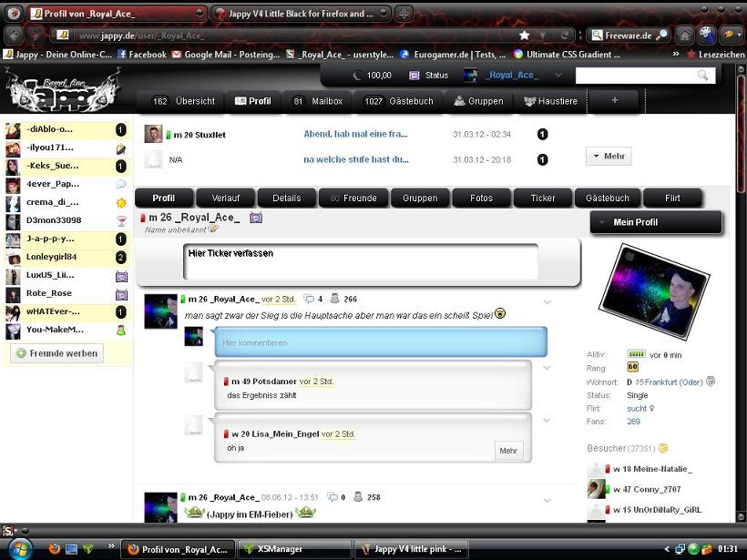Click the green person icon beside You-MakeM...

tap(121, 330)
